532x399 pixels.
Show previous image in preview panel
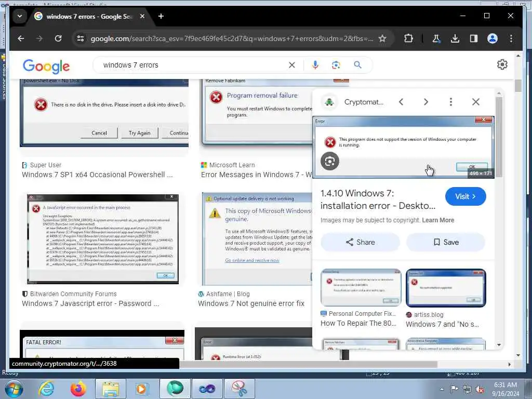401,102
